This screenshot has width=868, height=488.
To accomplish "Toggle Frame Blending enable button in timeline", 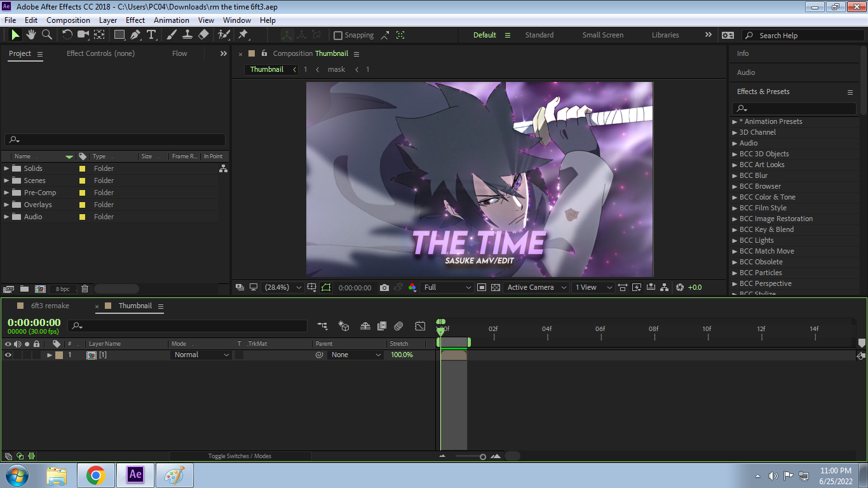I will click(382, 326).
